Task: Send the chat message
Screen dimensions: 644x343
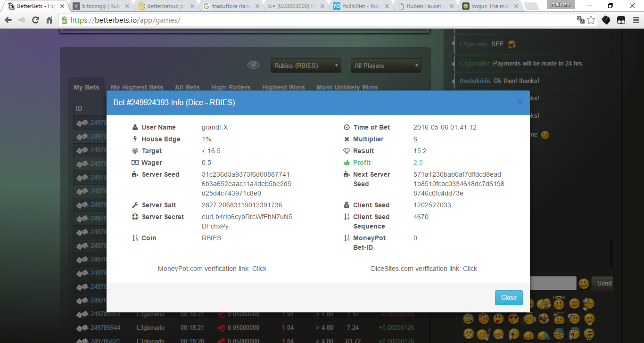Action: tap(603, 283)
